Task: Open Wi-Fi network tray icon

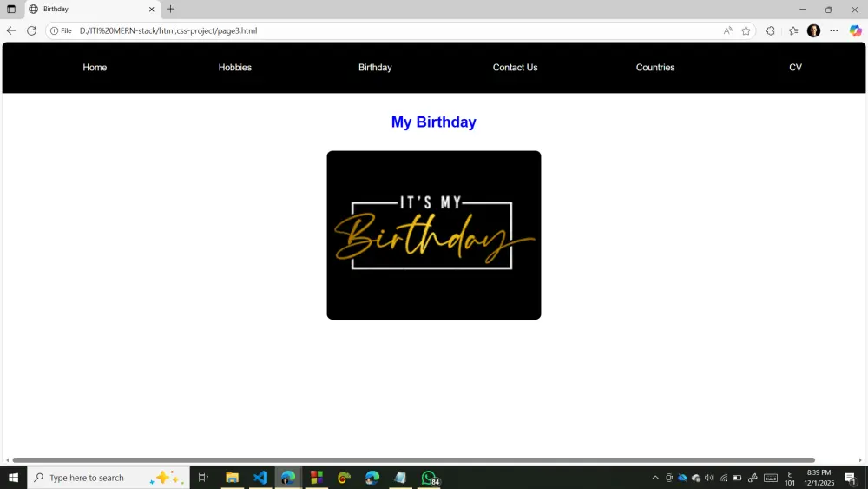Action: coord(723,478)
